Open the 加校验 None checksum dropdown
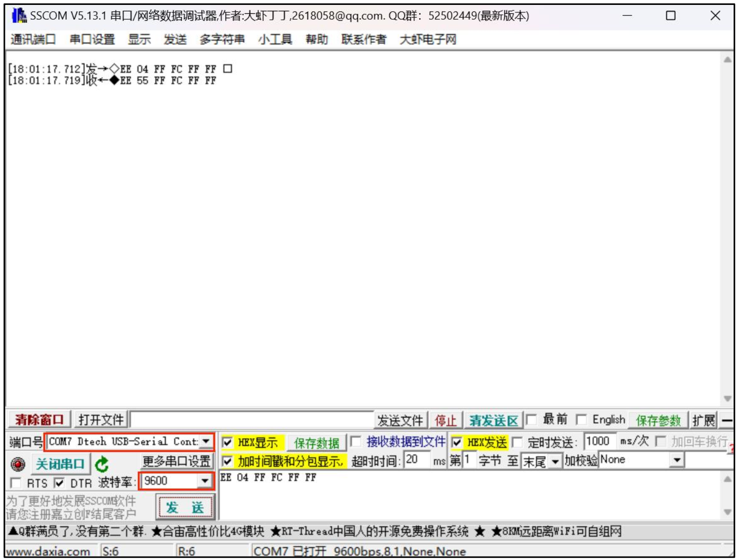The width and height of the screenshot is (738, 560). pos(677,460)
